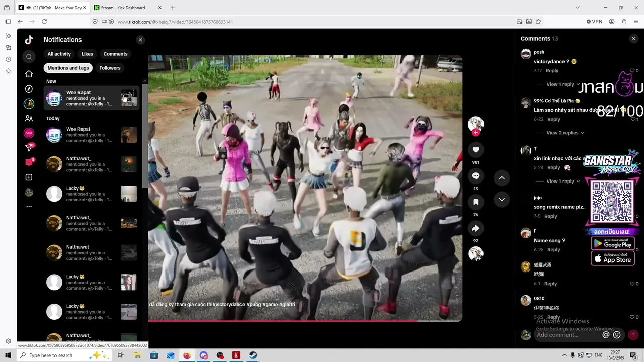Screen dimensions: 644x362
Task: Click the #victorydance hashtag in the caption
Action: (228, 305)
